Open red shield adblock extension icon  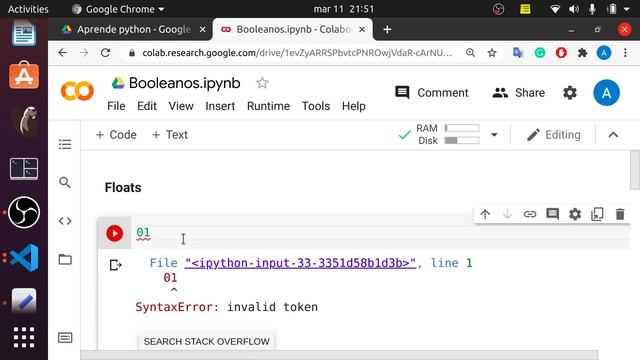(x=561, y=53)
